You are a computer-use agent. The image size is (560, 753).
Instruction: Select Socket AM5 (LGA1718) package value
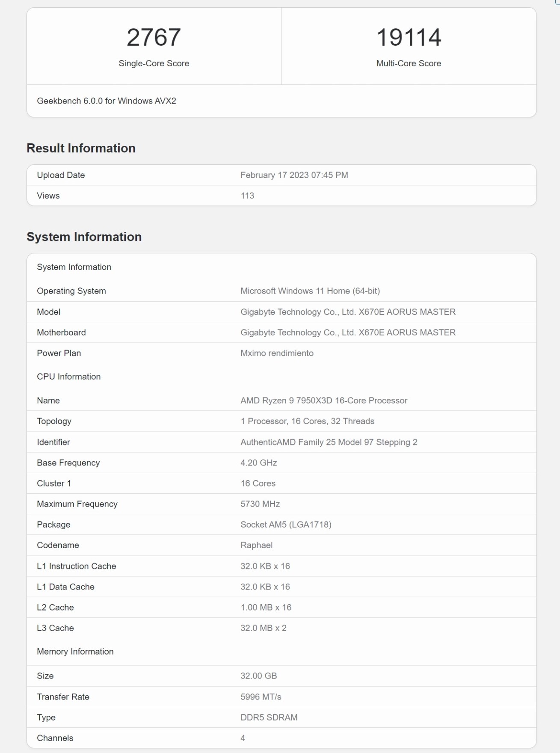coord(286,525)
